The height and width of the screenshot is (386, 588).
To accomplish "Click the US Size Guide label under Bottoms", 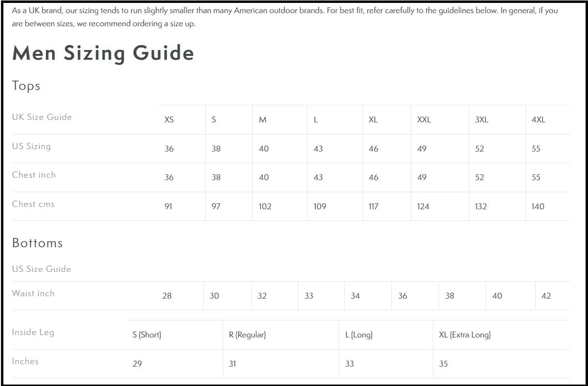I will (x=41, y=269).
